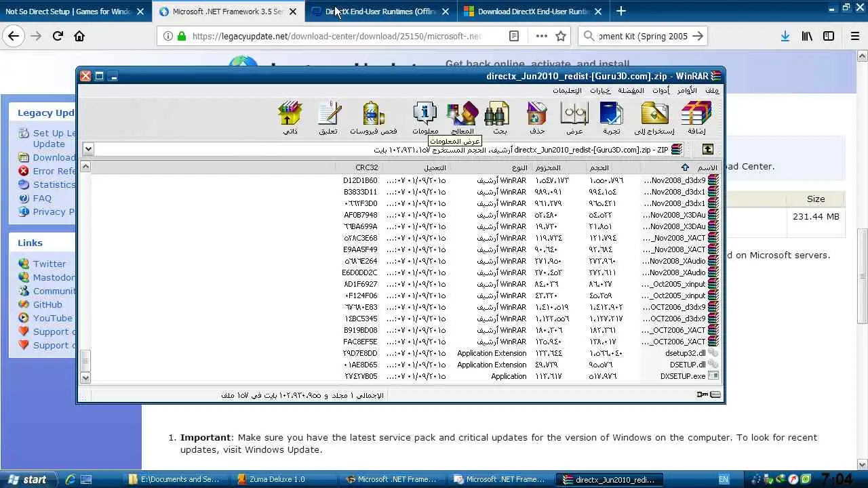
Task: Bookmark this page with the star icon
Action: click(561, 37)
